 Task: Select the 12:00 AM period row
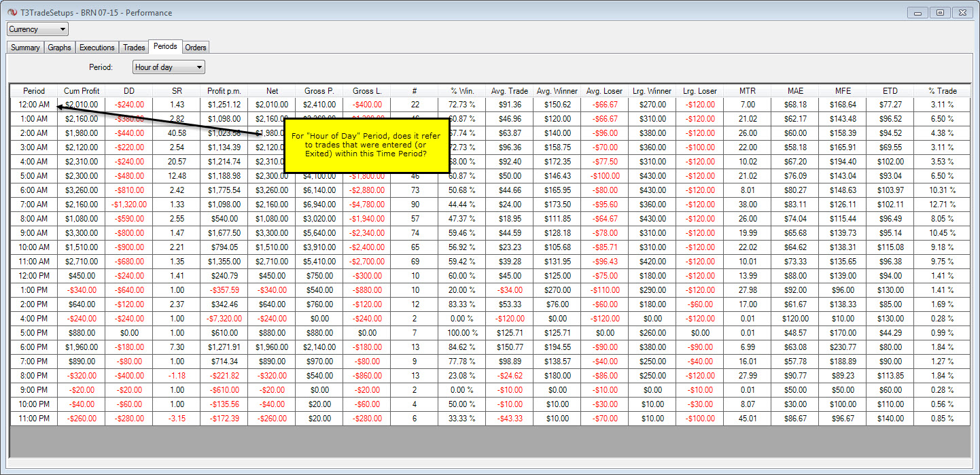(491, 105)
